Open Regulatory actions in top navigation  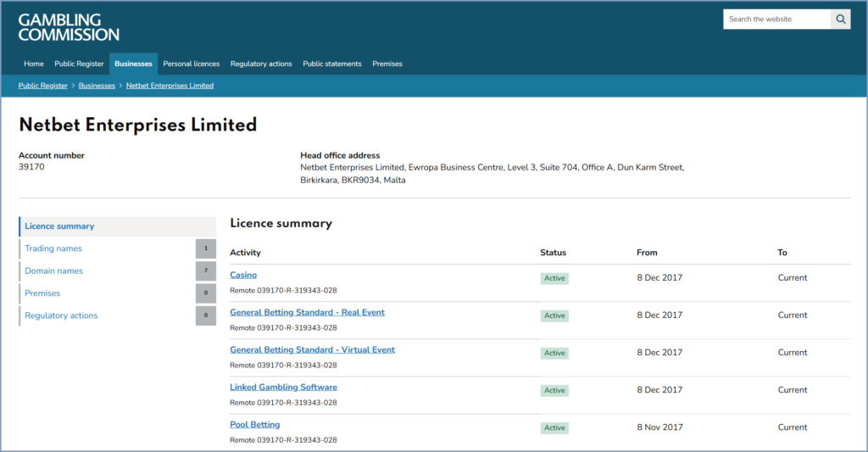coord(261,64)
